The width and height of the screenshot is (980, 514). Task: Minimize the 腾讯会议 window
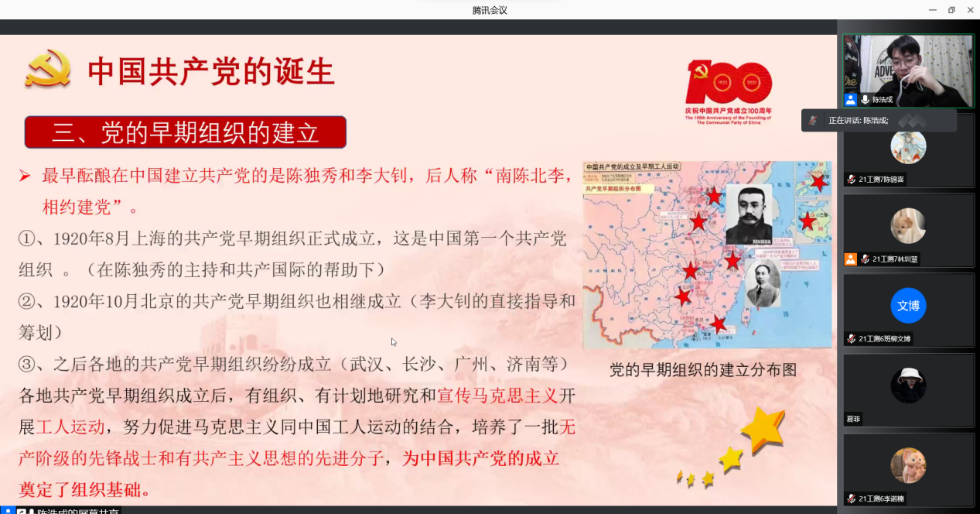[933, 10]
